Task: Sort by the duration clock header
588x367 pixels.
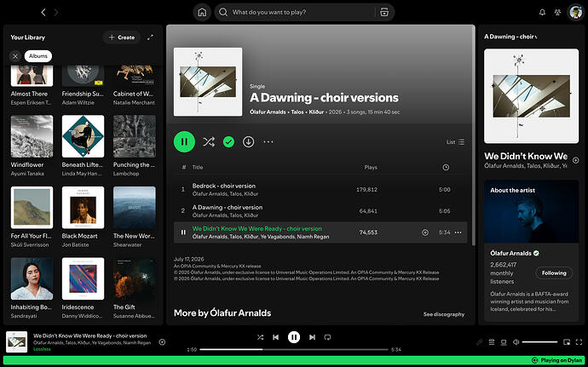Action: 446,168
